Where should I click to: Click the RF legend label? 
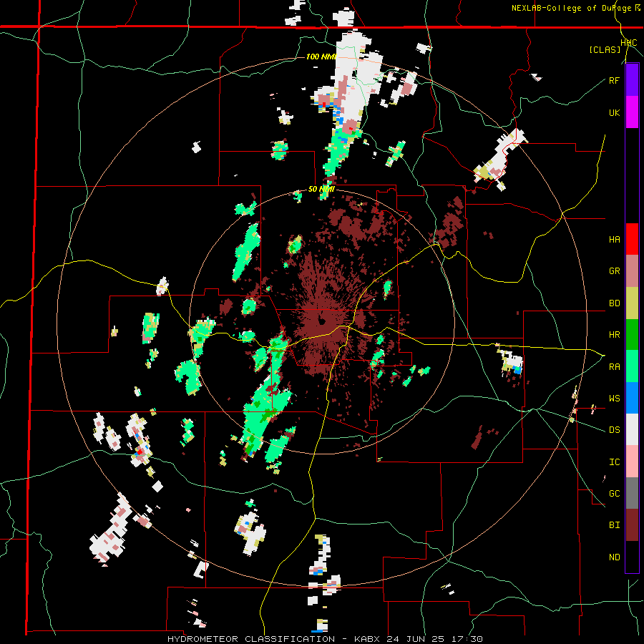coord(614,80)
